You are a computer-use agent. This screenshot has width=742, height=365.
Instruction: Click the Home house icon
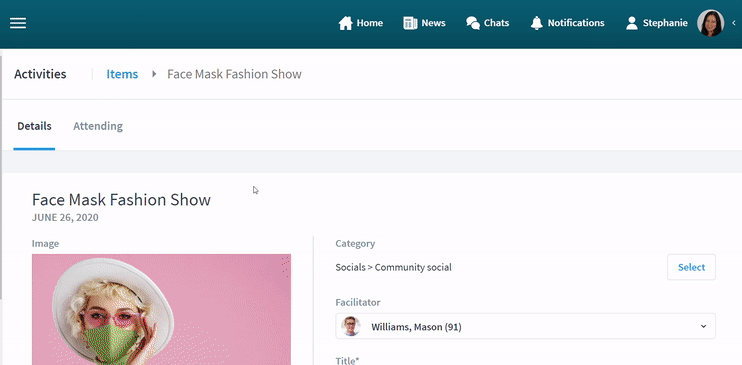[345, 23]
